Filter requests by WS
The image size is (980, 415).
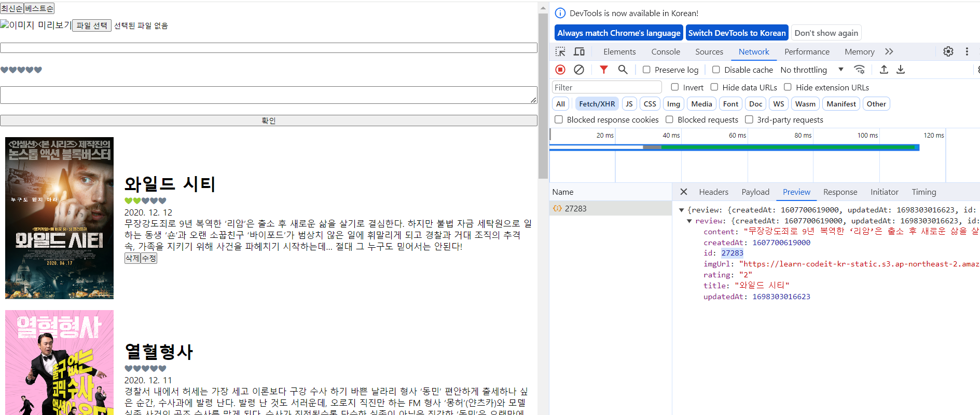coord(779,104)
